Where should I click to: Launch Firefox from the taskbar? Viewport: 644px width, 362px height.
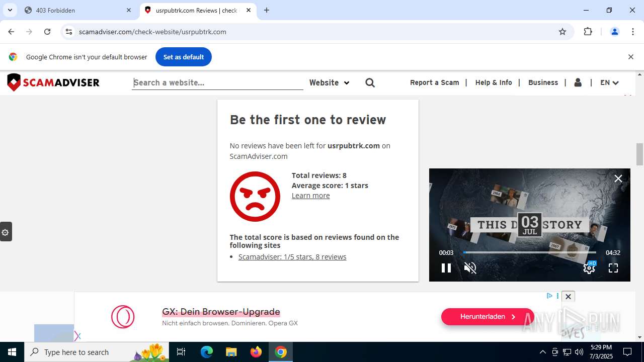tap(256, 352)
